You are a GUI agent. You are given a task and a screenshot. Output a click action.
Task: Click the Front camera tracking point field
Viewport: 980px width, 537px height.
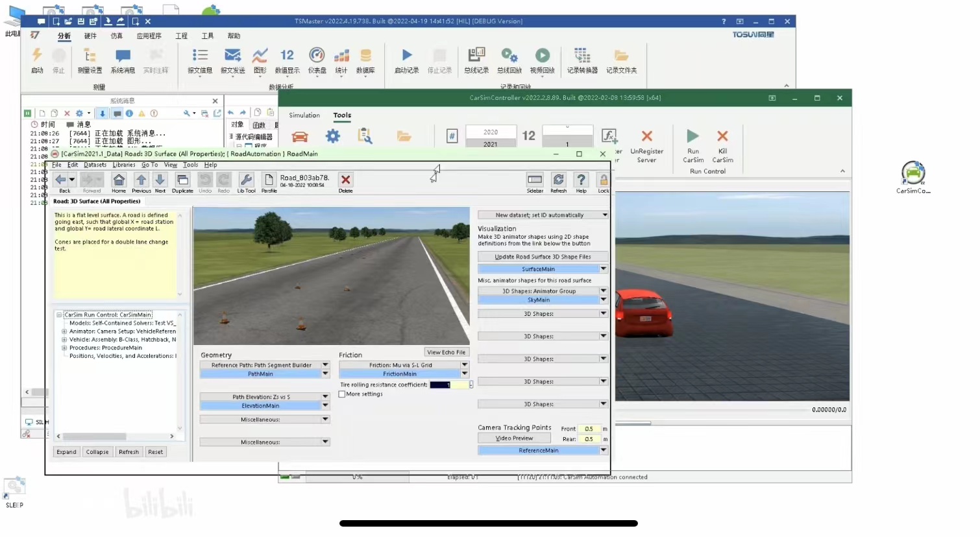[589, 429]
